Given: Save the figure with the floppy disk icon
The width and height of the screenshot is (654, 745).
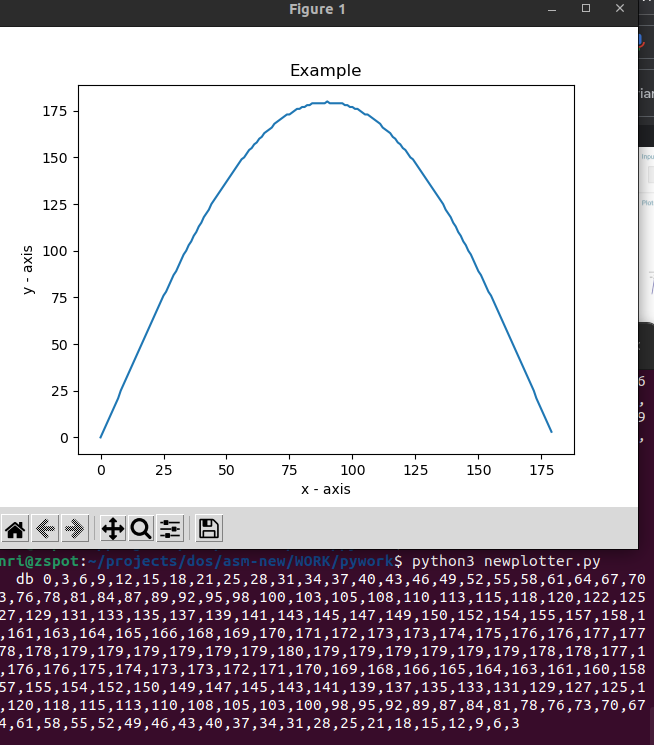Looking at the screenshot, I should click(209, 529).
